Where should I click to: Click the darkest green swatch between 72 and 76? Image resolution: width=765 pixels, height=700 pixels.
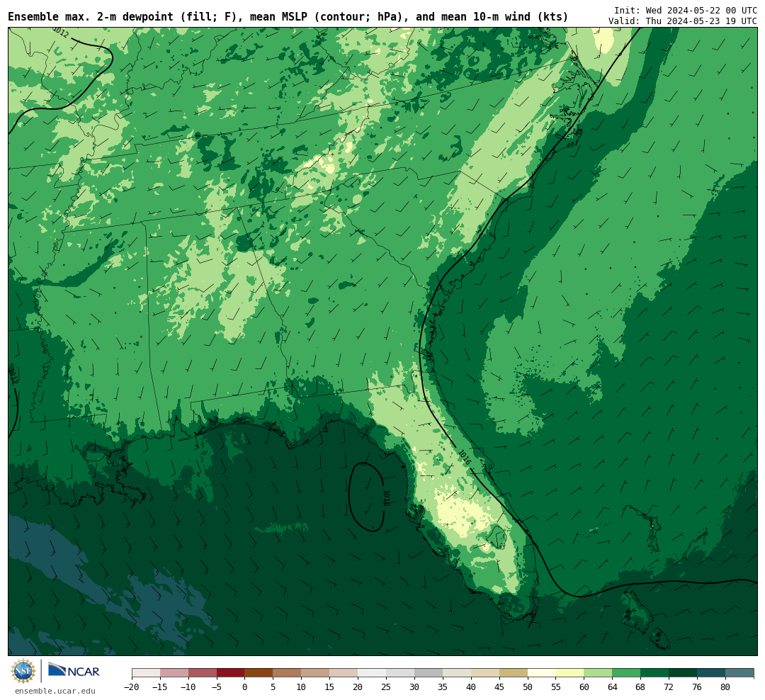(683, 673)
